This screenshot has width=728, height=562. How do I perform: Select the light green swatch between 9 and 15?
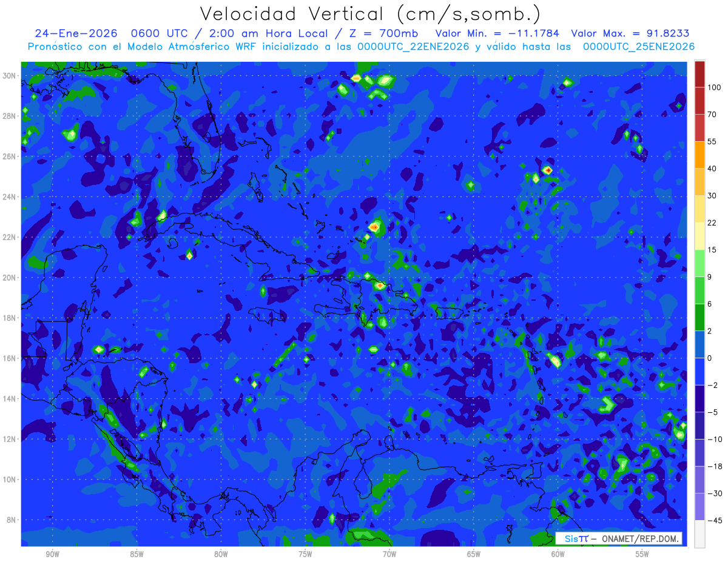tap(699, 263)
